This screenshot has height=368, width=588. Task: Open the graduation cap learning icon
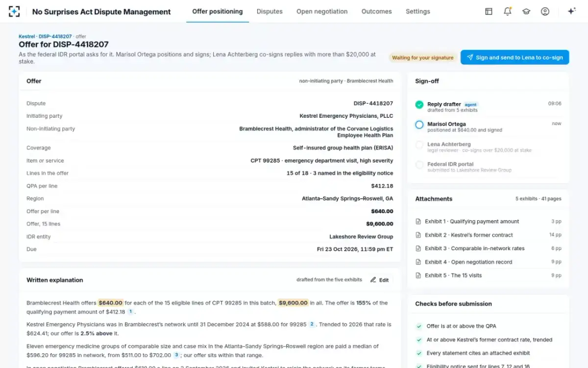click(526, 11)
